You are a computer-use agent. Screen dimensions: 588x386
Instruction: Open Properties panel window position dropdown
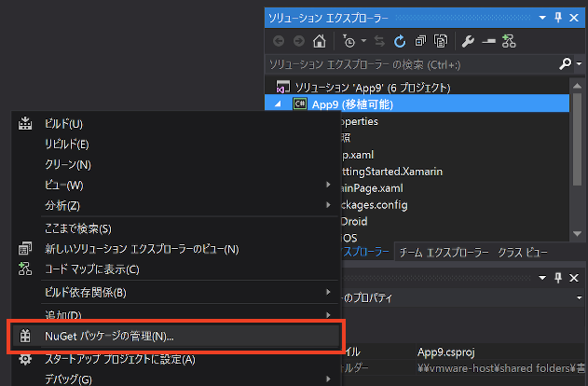pos(542,278)
